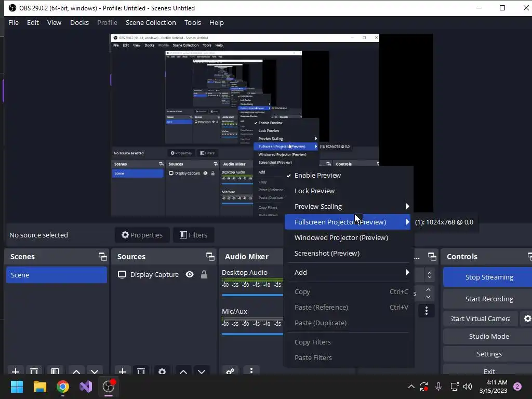Viewport: 532px width, 399px height.
Task: Open notification center badge
Action: pos(517,387)
